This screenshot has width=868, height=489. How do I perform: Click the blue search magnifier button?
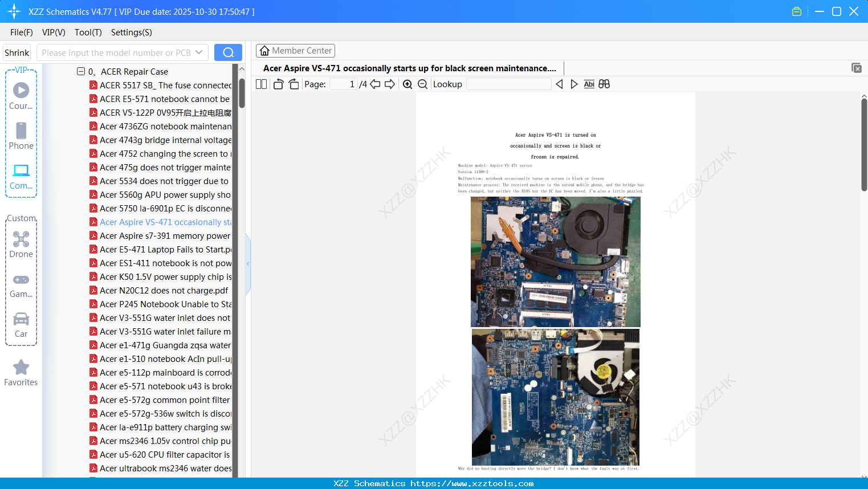(228, 52)
